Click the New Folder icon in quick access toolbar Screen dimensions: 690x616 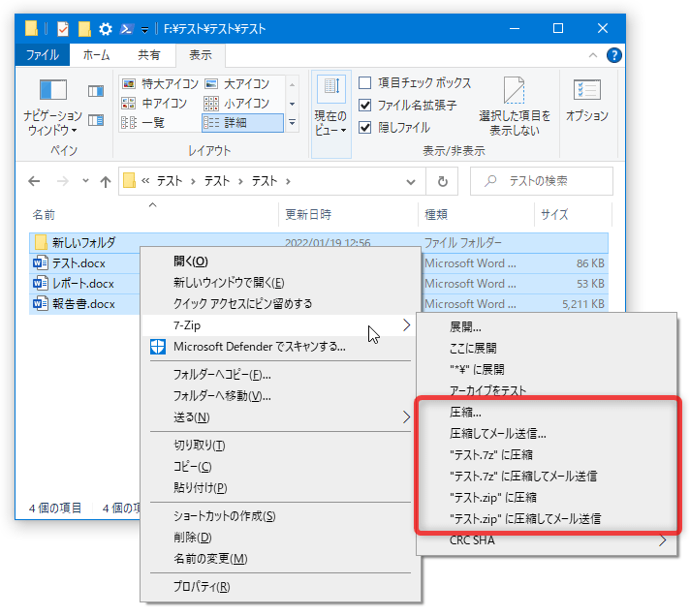tap(84, 29)
